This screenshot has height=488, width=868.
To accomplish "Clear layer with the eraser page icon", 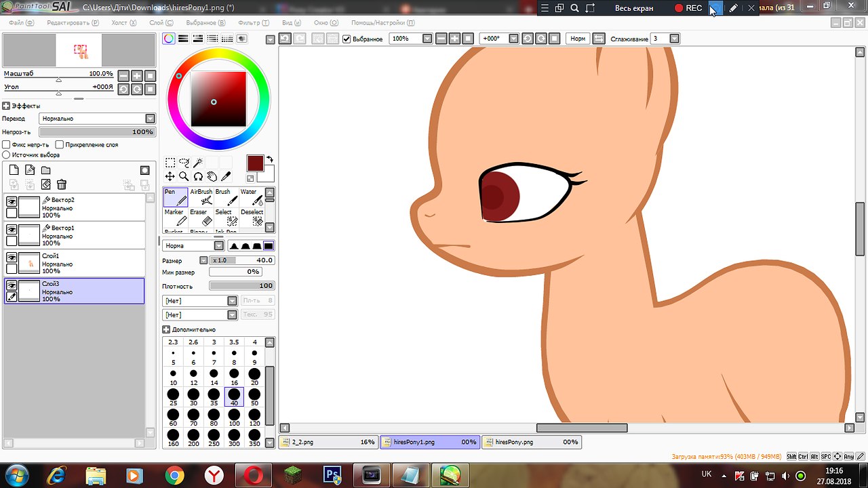I will 46,184.
